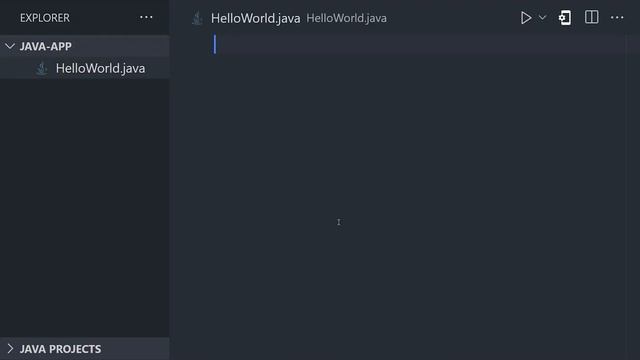
Task: Click the open changes icon in the editor toolbar
Action: pos(565,18)
